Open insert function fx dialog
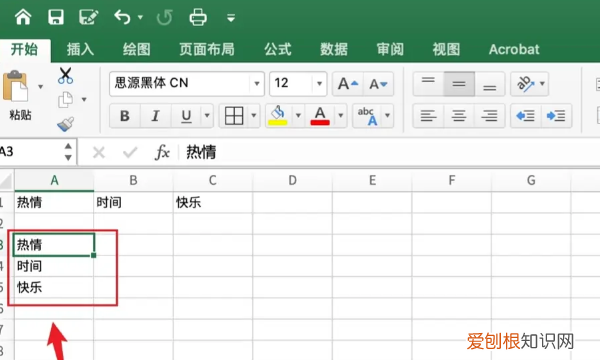The width and height of the screenshot is (600, 360). 162,152
